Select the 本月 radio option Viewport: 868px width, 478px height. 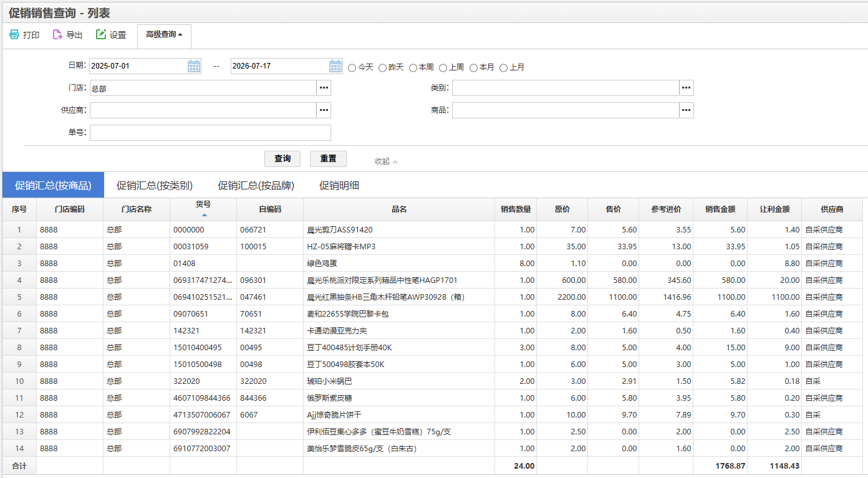pos(474,67)
